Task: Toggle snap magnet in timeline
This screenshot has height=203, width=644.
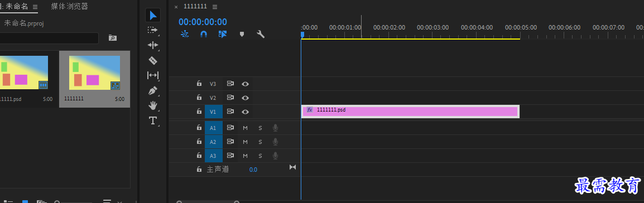Action: (204, 35)
